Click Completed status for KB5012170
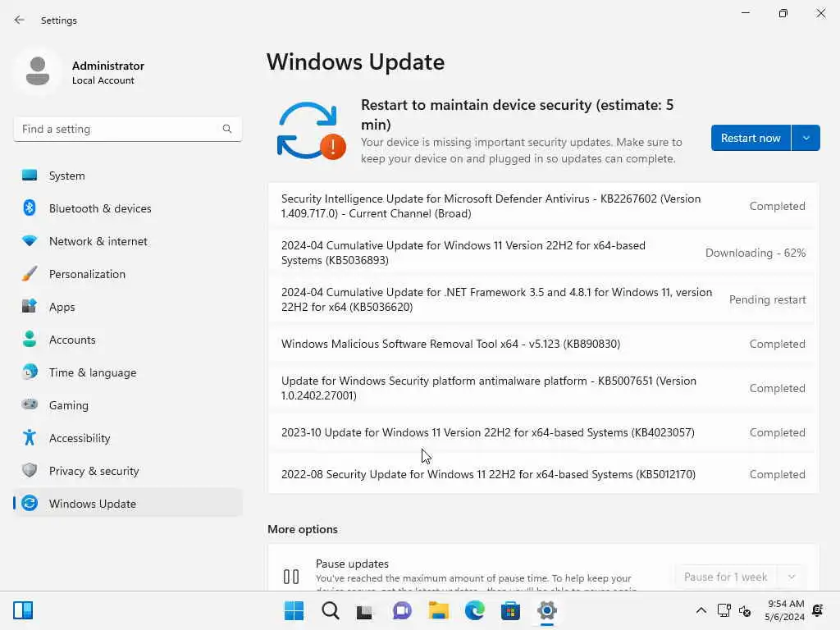The height and width of the screenshot is (630, 840). [x=777, y=474]
